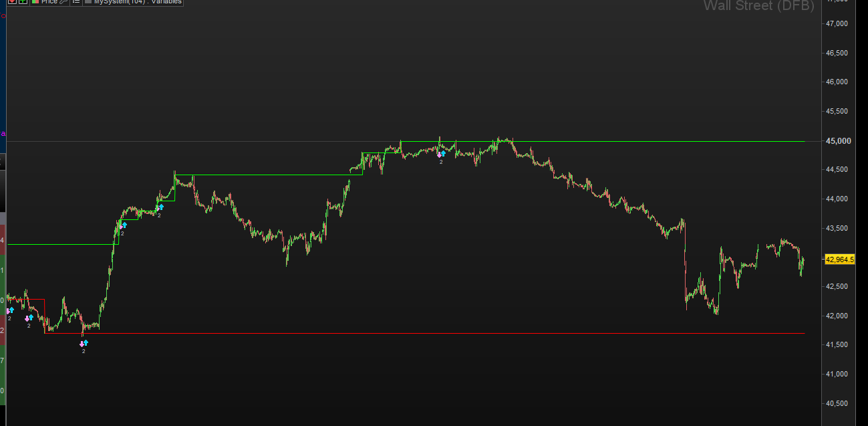
Task: Click the 41,000 price axis label
Action: click(x=837, y=374)
